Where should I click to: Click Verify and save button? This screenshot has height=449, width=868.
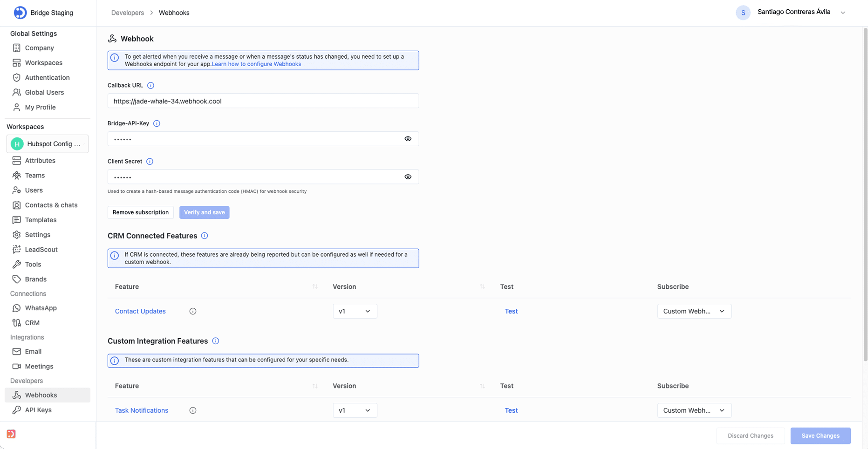coord(205,212)
